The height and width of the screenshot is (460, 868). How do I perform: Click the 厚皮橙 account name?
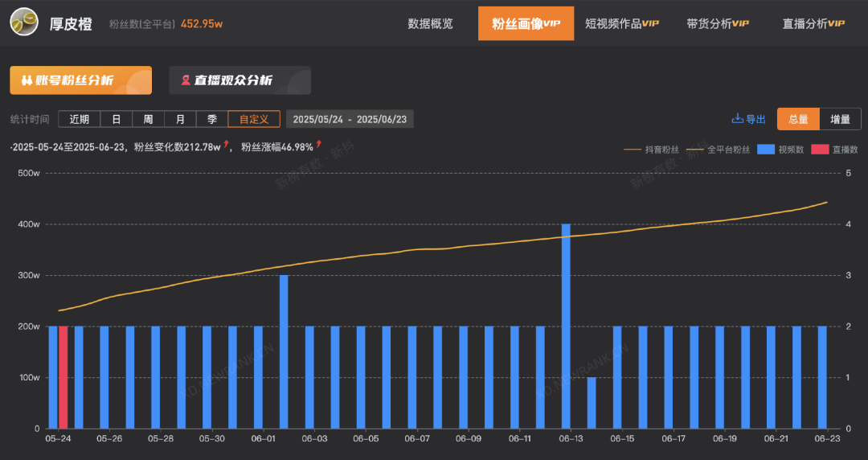[x=71, y=24]
